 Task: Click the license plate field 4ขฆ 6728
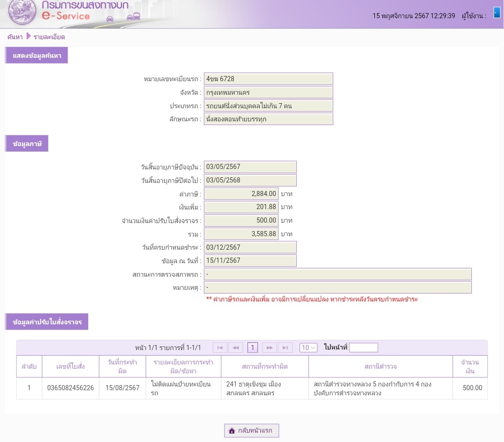click(x=268, y=79)
